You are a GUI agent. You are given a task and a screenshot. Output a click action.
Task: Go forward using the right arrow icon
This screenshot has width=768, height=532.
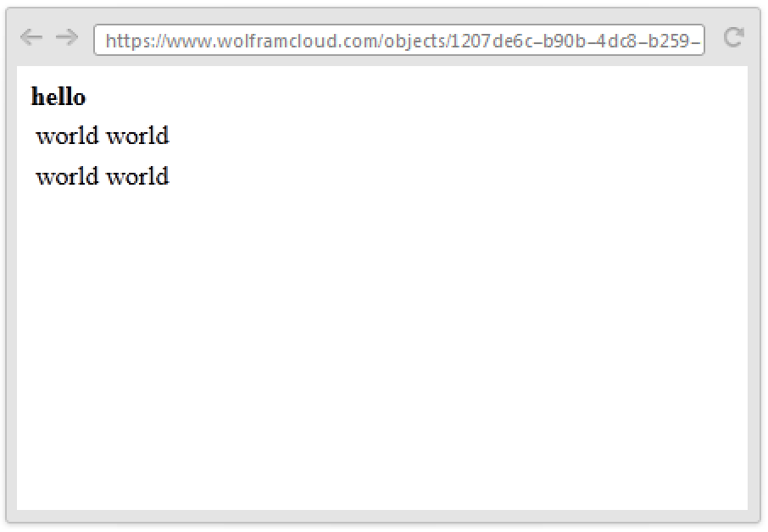point(67,37)
